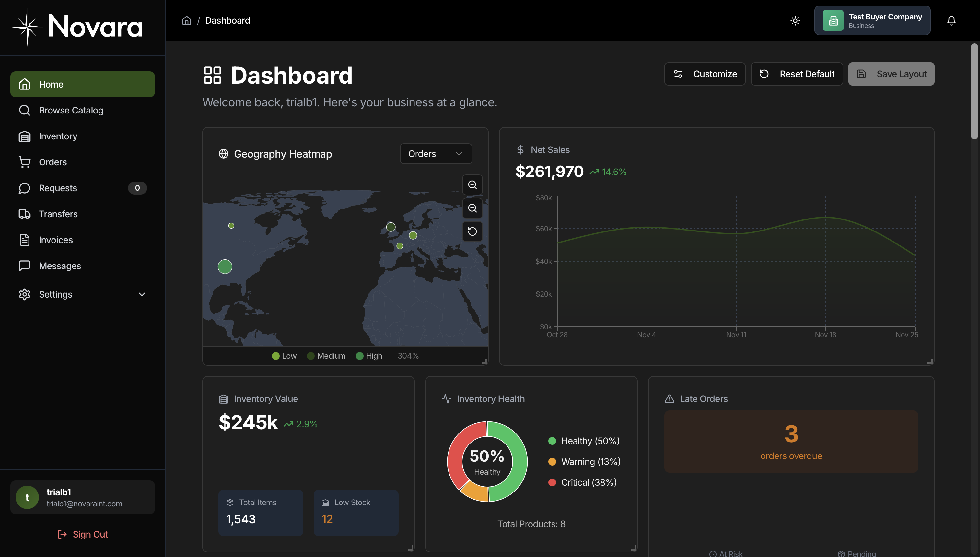The height and width of the screenshot is (557, 980).
Task: Click the page vertical scrollbar
Action: [974, 92]
